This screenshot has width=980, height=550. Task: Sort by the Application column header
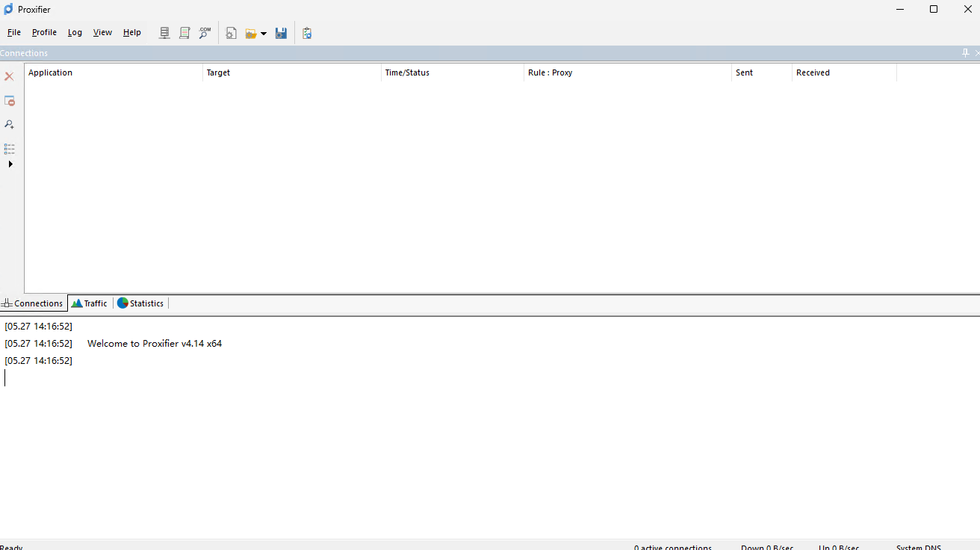(114, 72)
